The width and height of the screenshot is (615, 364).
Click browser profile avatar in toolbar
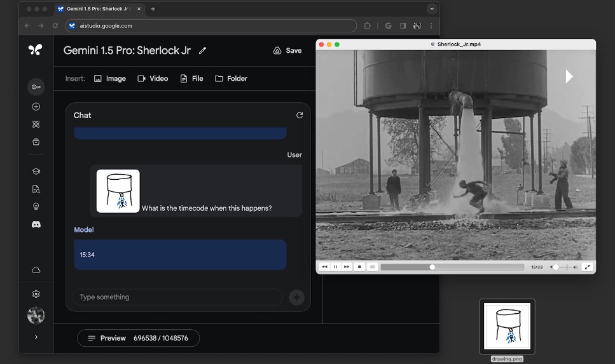click(x=417, y=26)
